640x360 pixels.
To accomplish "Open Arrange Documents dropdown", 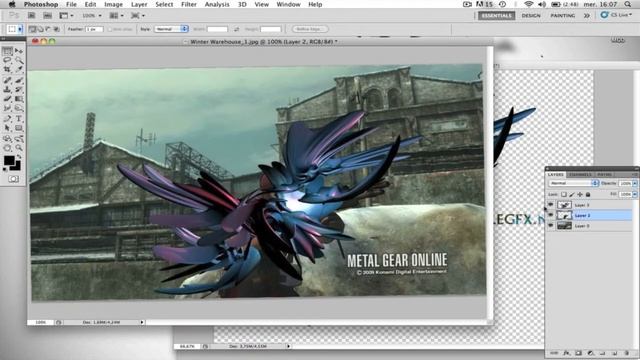I will click(x=116, y=16).
